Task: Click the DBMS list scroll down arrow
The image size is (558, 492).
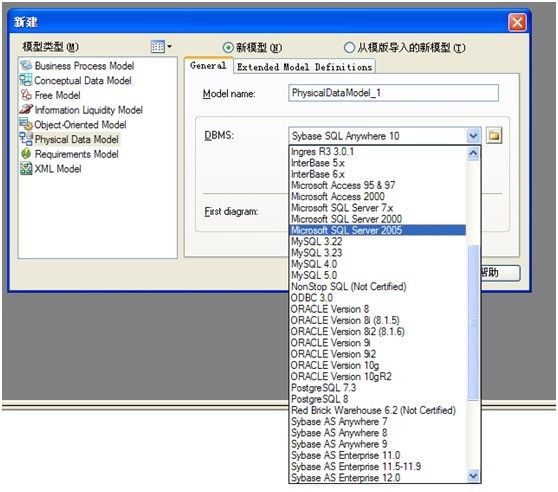Action: 473,475
